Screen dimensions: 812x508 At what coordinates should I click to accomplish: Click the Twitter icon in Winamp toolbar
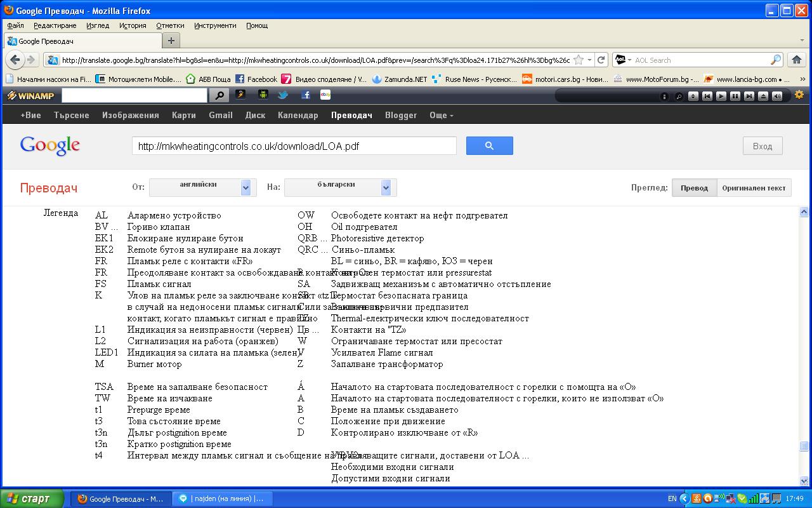click(283, 95)
